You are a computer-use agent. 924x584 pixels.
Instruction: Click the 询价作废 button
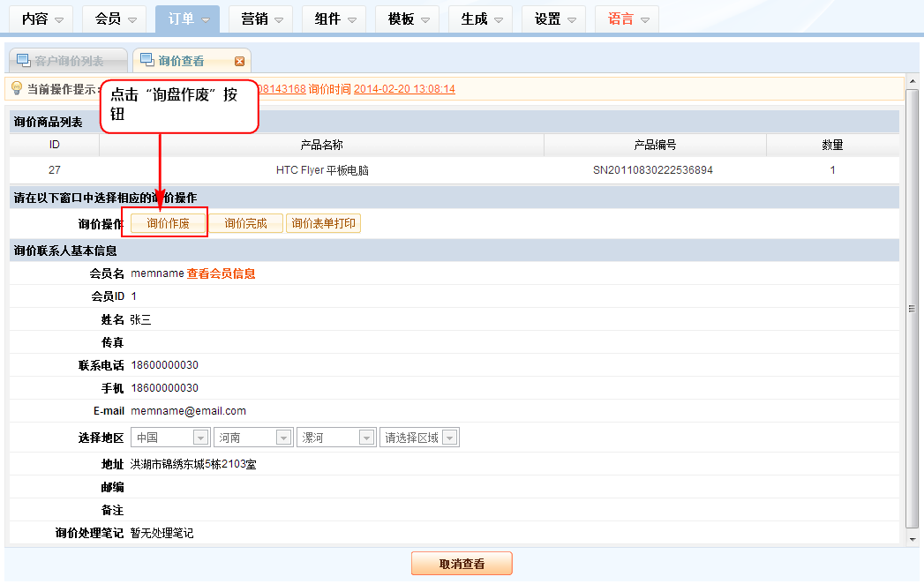pos(168,224)
